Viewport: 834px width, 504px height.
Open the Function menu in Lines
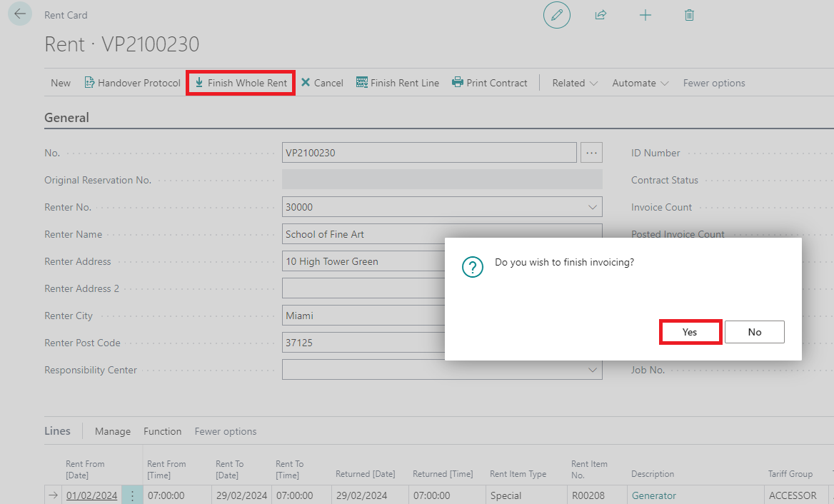click(163, 431)
